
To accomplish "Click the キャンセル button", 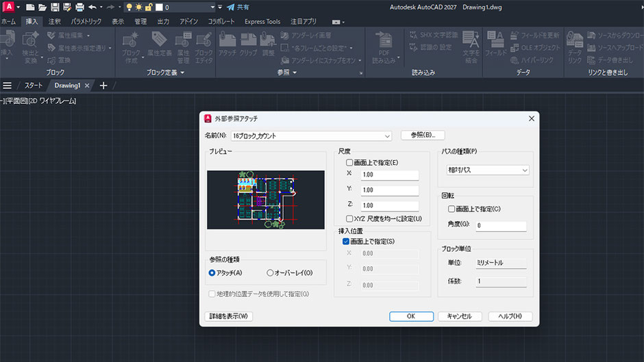I will 459,316.
